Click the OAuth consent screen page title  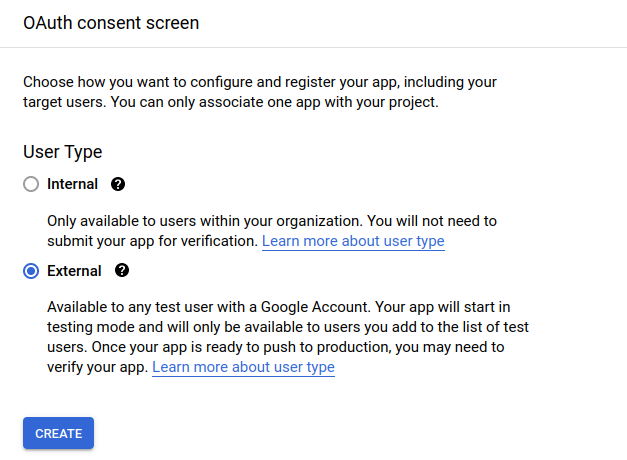point(111,23)
